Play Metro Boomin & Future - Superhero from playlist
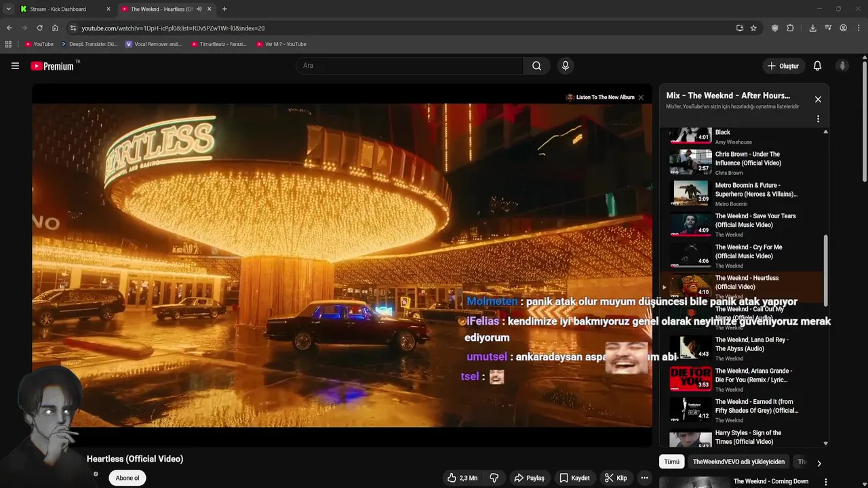The height and width of the screenshot is (488, 868). coord(743,194)
